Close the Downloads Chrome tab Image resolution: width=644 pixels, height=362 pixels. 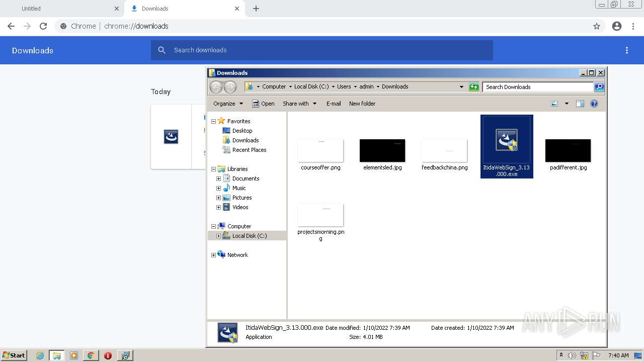(237, 9)
